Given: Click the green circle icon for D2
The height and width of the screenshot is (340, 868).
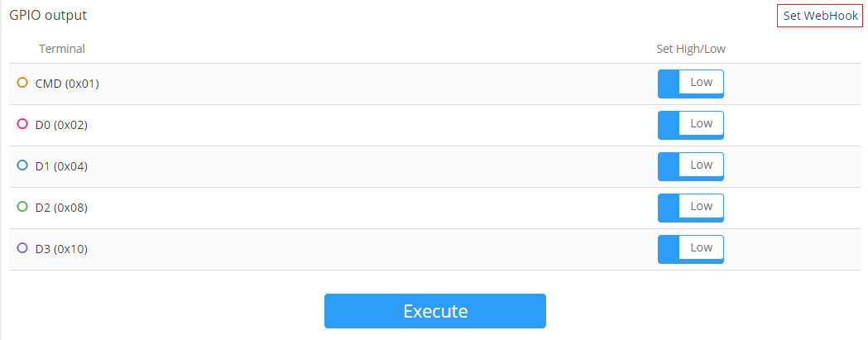Looking at the screenshot, I should [x=22, y=207].
